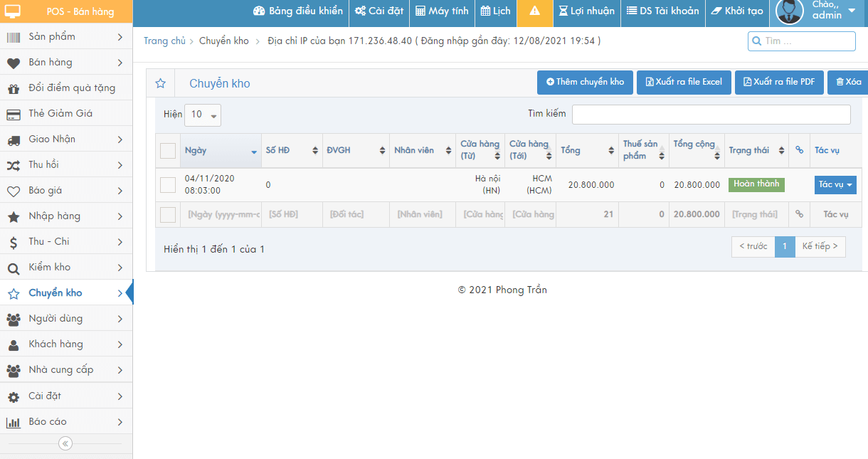Open the Hiện rows-per-page dropdown
The height and width of the screenshot is (459, 868).
[x=202, y=115]
